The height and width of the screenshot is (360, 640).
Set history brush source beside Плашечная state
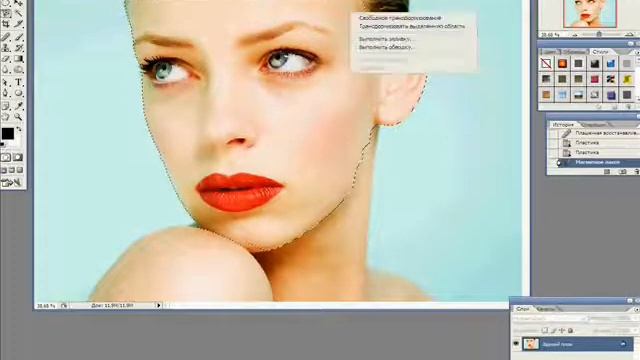pos(552,133)
